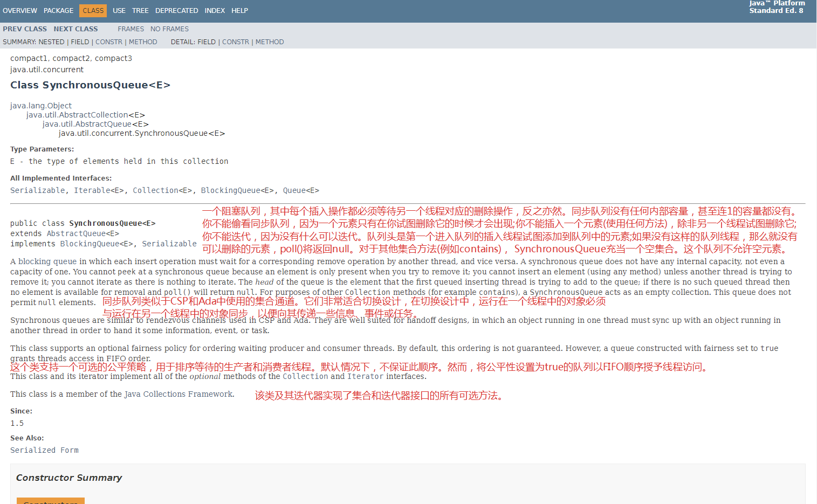Open java.util.AbstractQueue in the hierarchy
Viewport: 817px width, 504px height.
tap(87, 124)
